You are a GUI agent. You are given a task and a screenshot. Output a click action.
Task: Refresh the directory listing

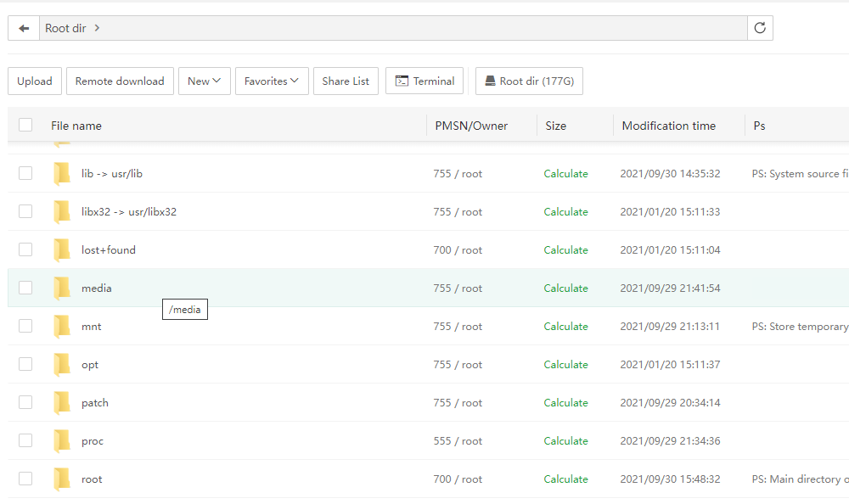coord(760,28)
